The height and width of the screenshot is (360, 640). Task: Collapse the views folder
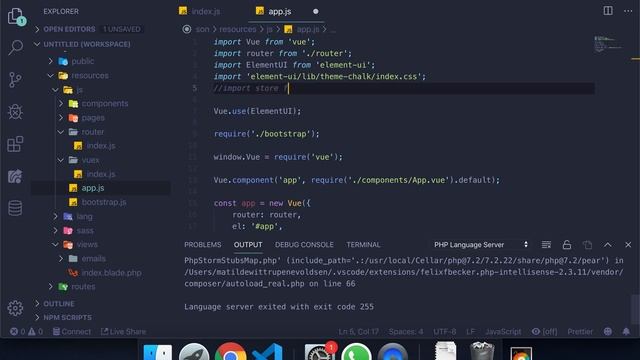point(87,244)
